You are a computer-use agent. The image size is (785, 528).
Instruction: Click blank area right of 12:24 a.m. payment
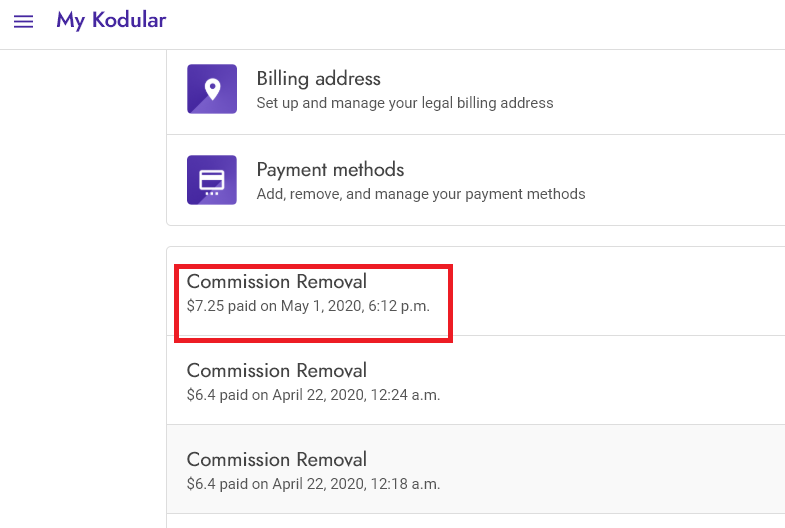coord(616,380)
